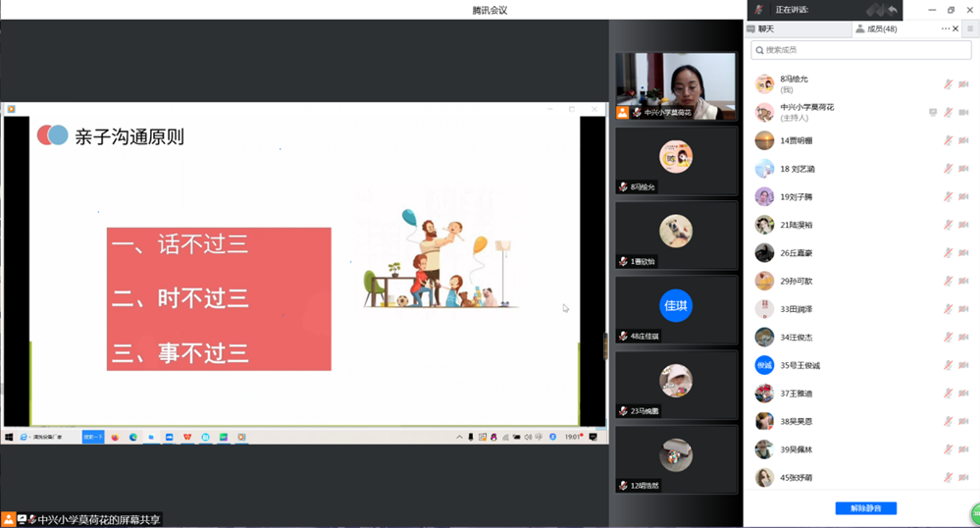Click the 搜索一下 button in shared taskbar

(93, 437)
